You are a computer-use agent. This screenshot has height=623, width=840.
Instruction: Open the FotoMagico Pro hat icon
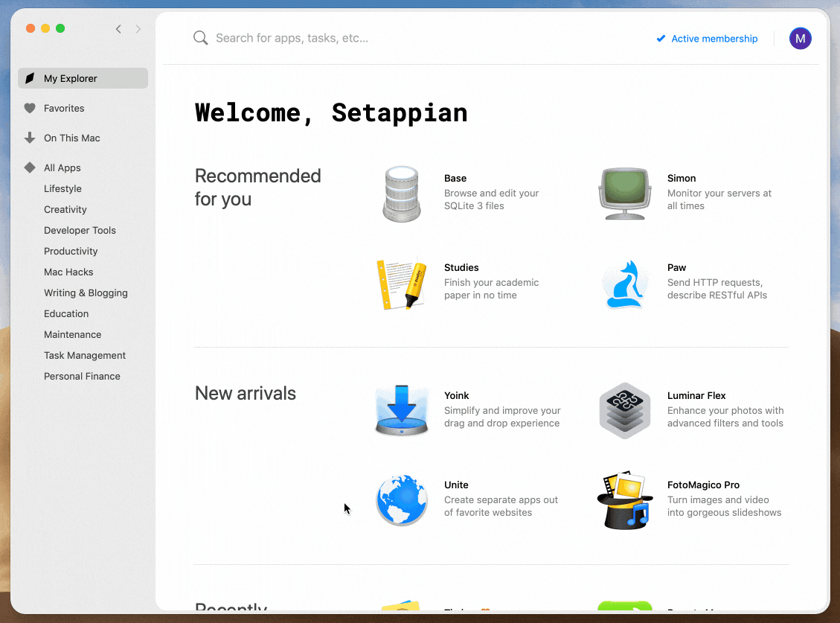pos(625,500)
